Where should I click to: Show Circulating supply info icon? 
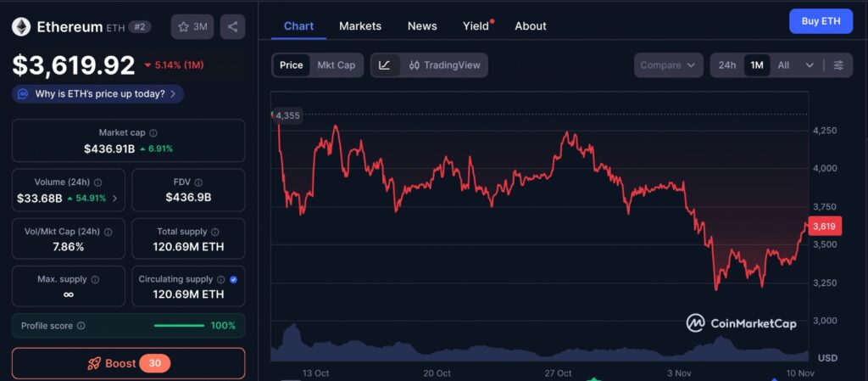pyautogui.click(x=221, y=280)
